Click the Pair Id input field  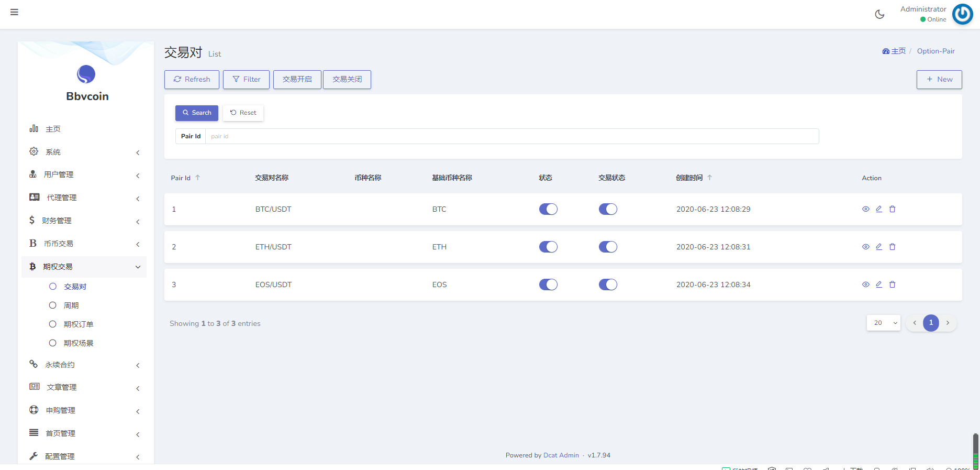[x=512, y=136]
